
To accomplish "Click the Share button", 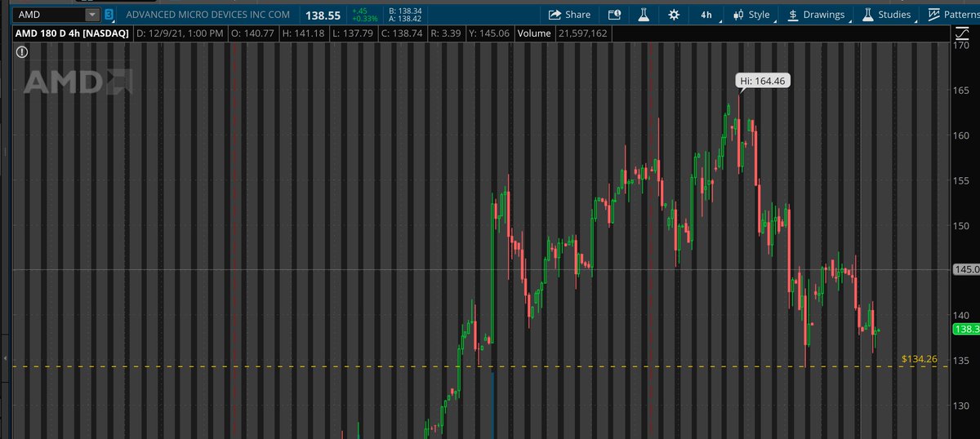I will click(569, 15).
